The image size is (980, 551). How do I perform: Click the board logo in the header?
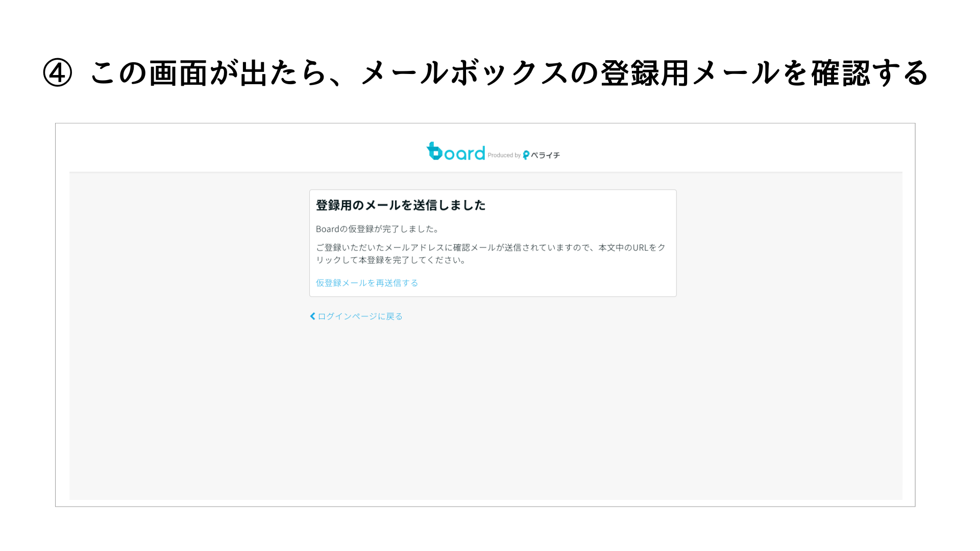pos(455,152)
